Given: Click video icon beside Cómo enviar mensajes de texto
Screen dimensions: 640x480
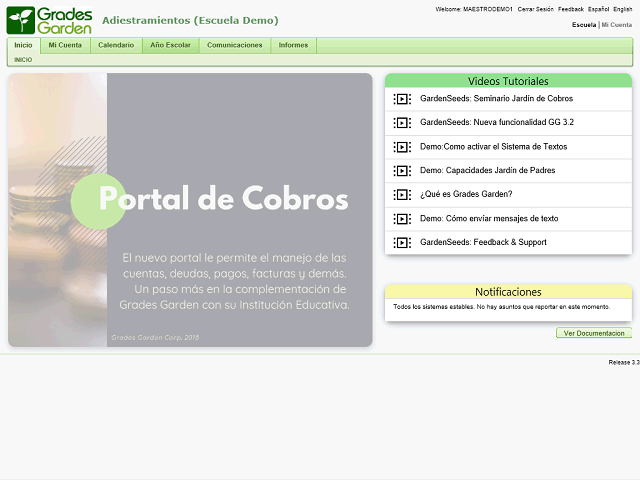Looking at the screenshot, I should coord(402,219).
